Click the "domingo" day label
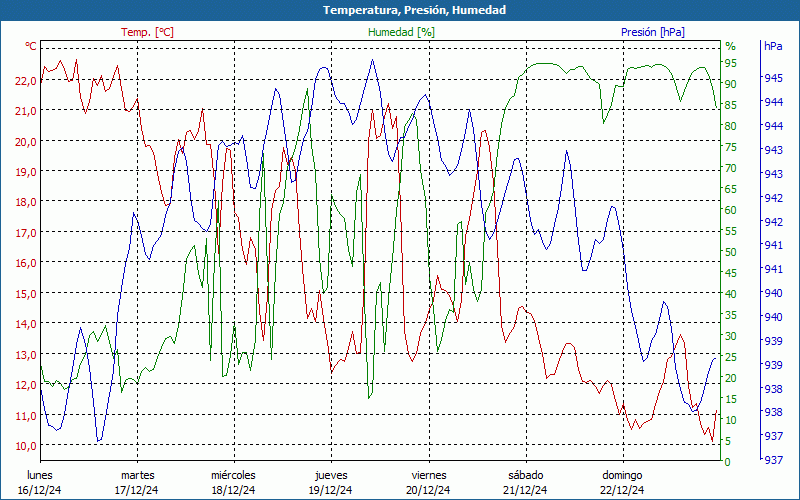Viewport: 800px width, 500px height. click(x=622, y=475)
